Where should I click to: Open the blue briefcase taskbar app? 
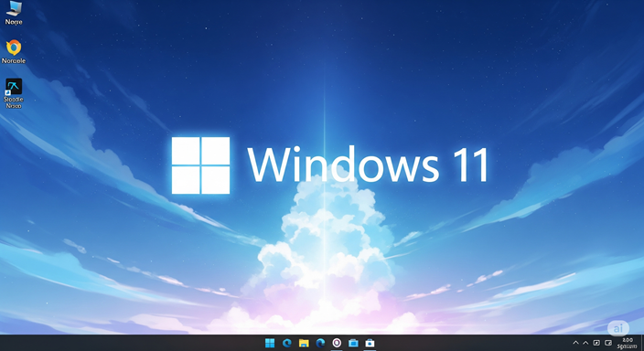(353, 343)
